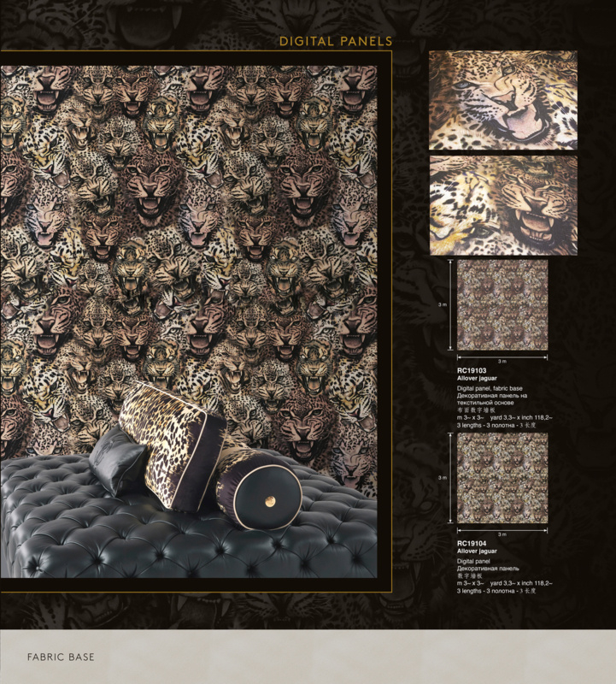Image resolution: width=616 pixels, height=684 pixels.
Task: Click the FABRIC BASE footer label
Action: [x=61, y=657]
